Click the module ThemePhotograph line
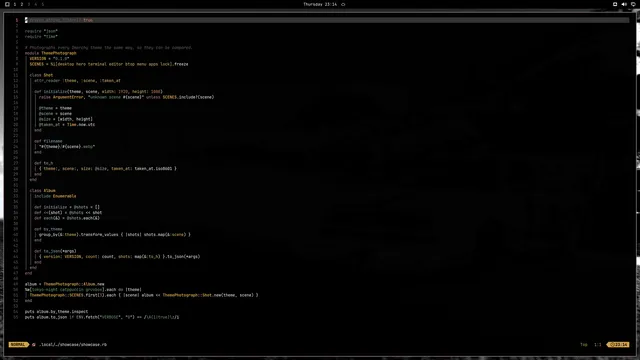 (51, 53)
